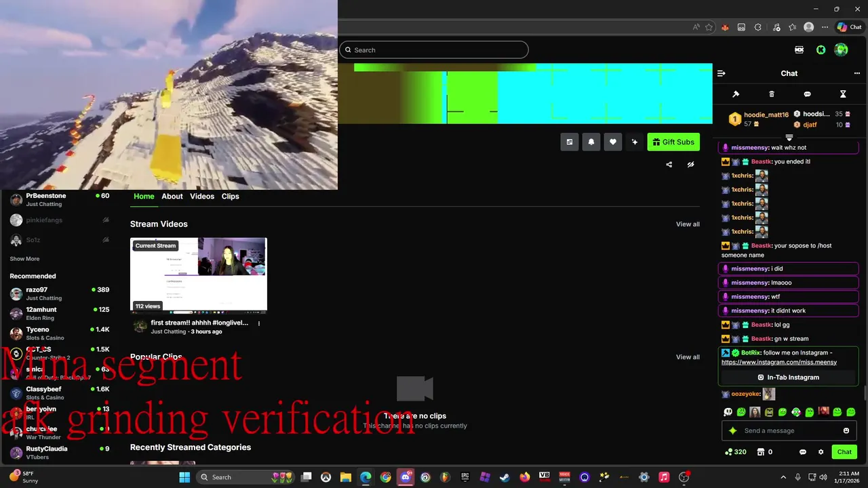Click the trash can icon in chat toolbar
The height and width of the screenshot is (488, 868).
pos(772,94)
